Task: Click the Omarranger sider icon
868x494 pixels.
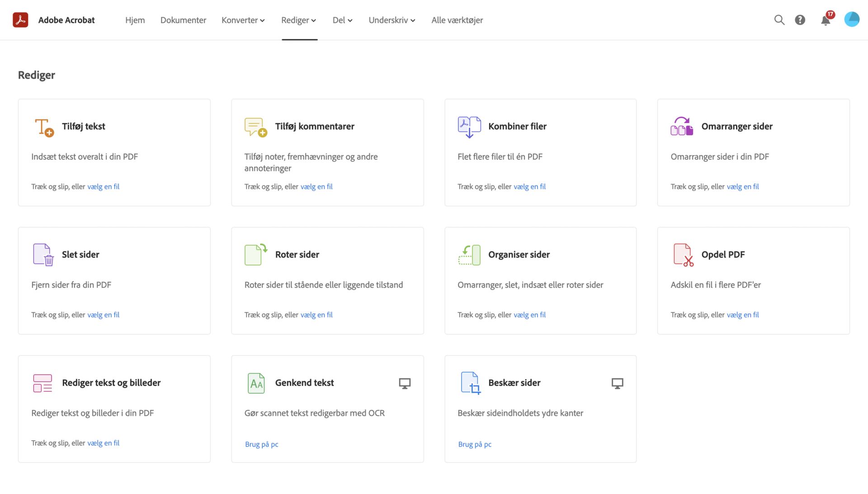Action: click(682, 126)
